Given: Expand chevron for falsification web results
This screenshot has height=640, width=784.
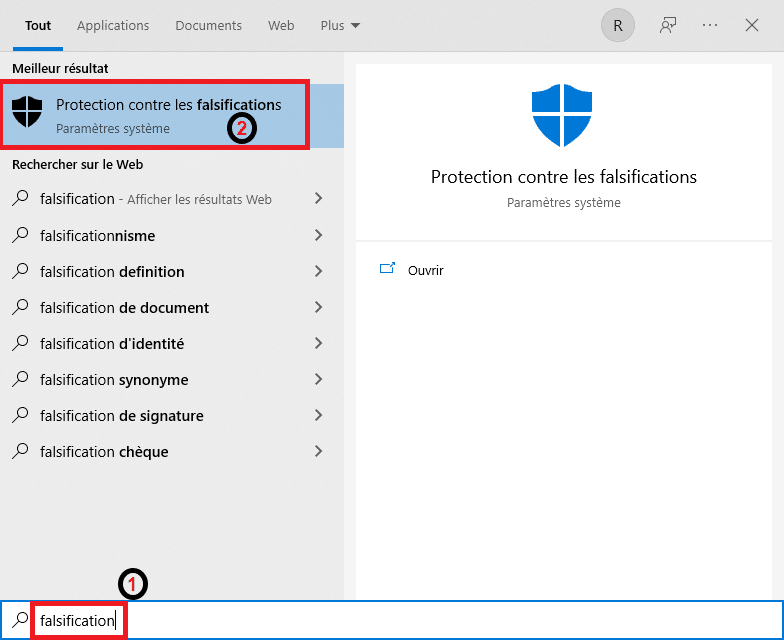Looking at the screenshot, I should [318, 198].
